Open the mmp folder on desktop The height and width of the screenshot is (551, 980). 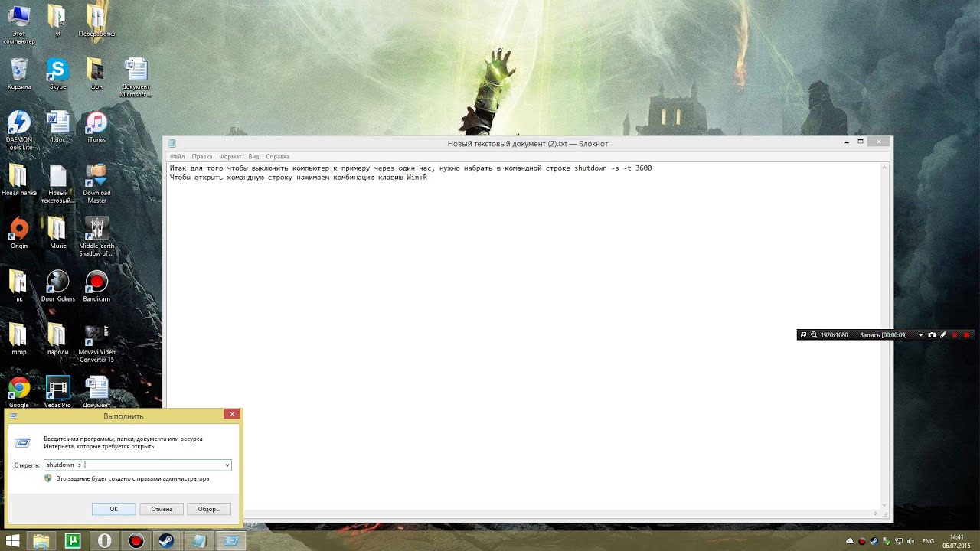coord(19,339)
